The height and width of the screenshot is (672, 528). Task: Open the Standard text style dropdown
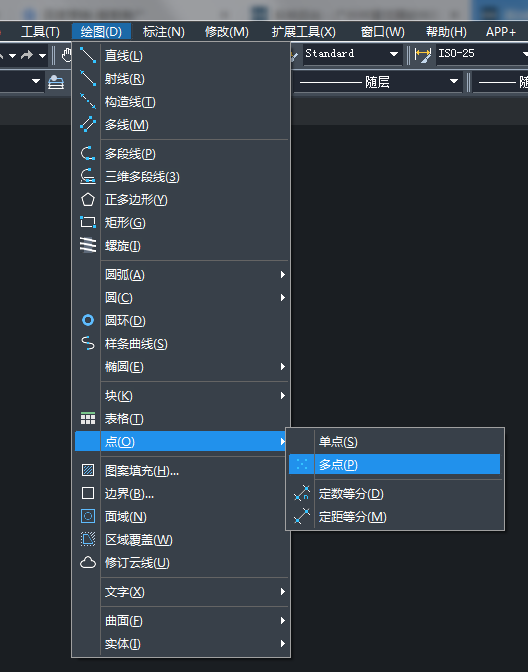[x=393, y=54]
